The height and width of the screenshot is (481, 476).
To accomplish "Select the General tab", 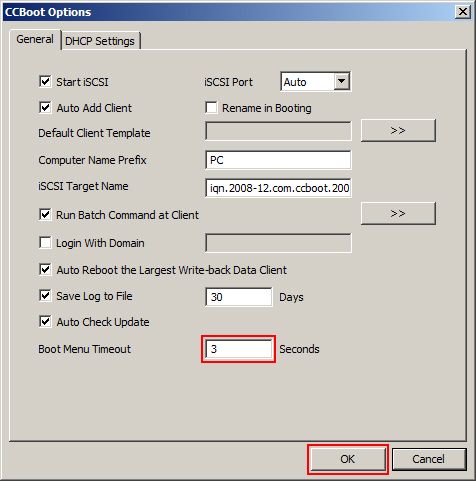I will point(35,39).
